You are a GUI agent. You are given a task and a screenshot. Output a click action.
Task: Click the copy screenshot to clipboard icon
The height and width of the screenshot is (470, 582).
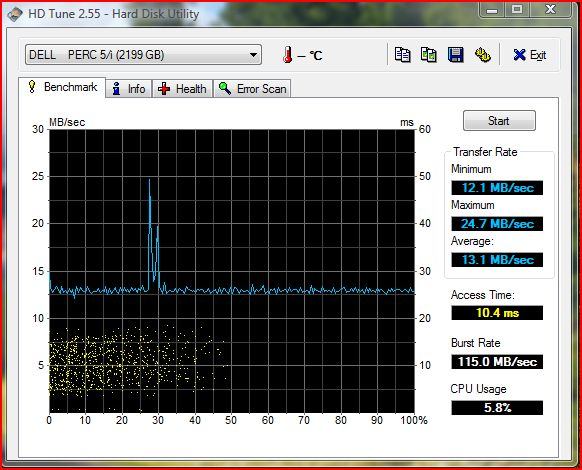(429, 55)
